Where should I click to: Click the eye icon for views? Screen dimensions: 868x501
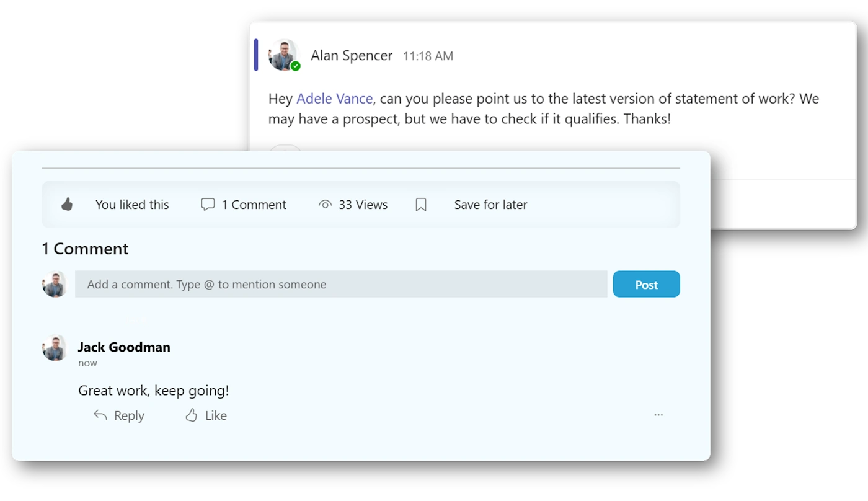pos(325,204)
